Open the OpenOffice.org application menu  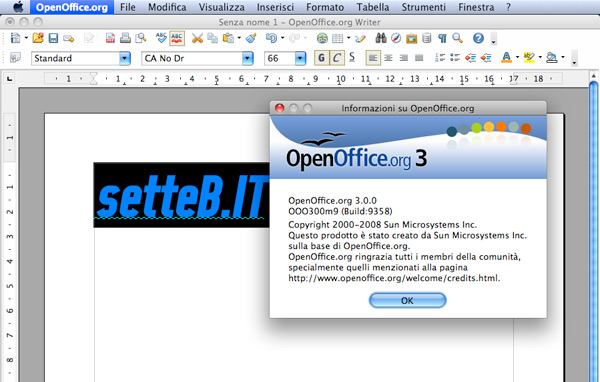tap(72, 7)
